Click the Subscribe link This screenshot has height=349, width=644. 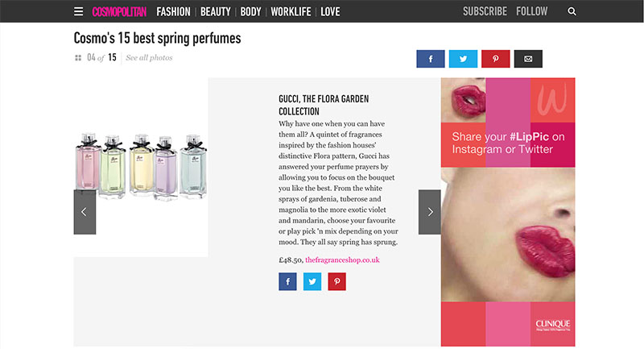click(485, 11)
